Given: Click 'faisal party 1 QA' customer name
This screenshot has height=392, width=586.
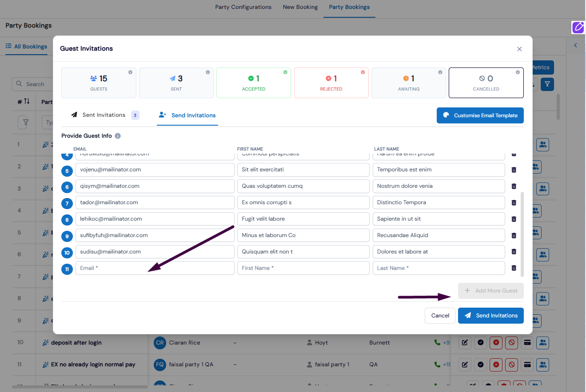Looking at the screenshot, I should [x=191, y=364].
